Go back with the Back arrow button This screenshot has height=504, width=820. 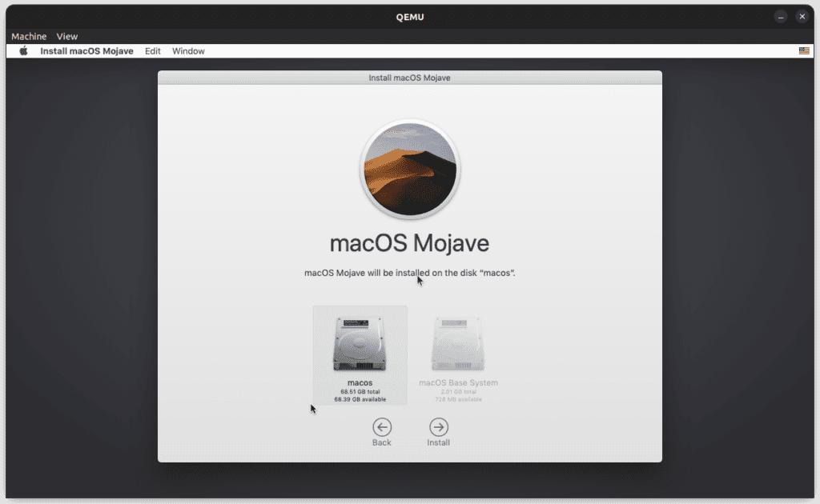[382, 427]
